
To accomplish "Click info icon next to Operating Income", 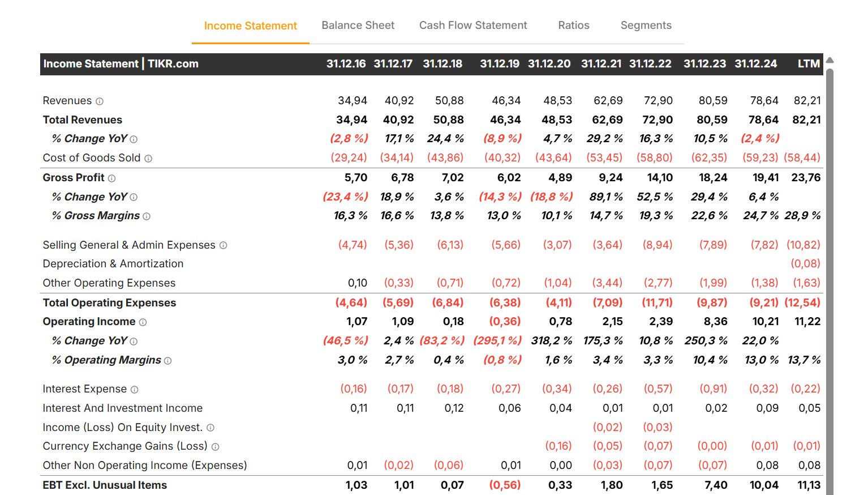I will coord(143,322).
